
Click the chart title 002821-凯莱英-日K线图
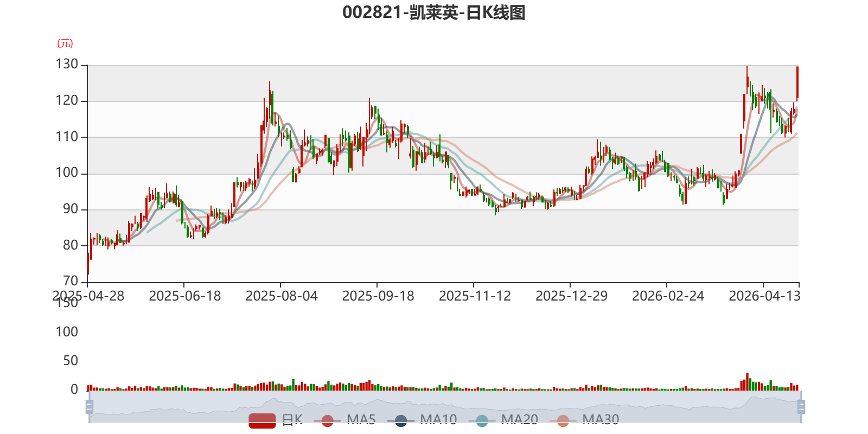434,12
